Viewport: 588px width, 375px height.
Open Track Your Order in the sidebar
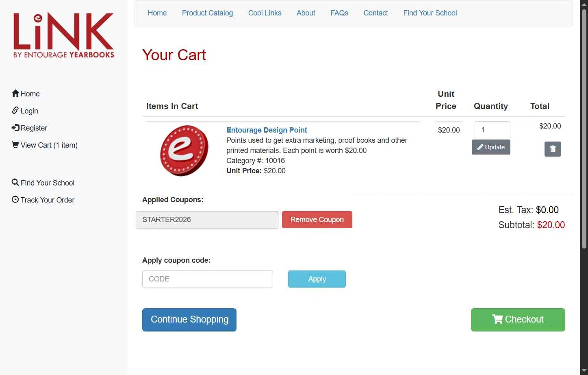[48, 200]
